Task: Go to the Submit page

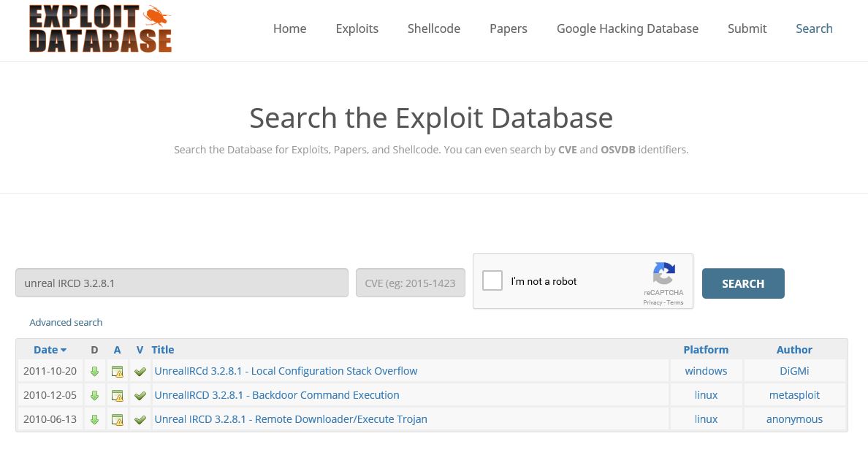Action: coord(747,28)
